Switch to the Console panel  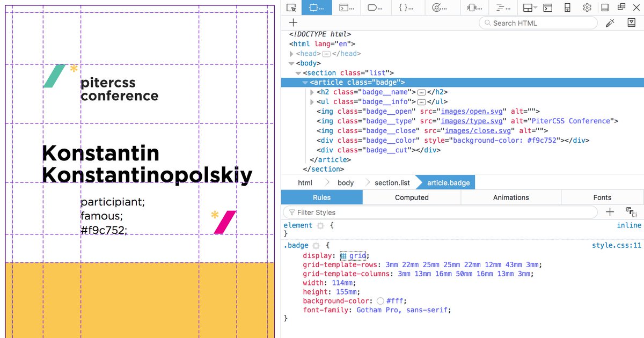(x=347, y=8)
